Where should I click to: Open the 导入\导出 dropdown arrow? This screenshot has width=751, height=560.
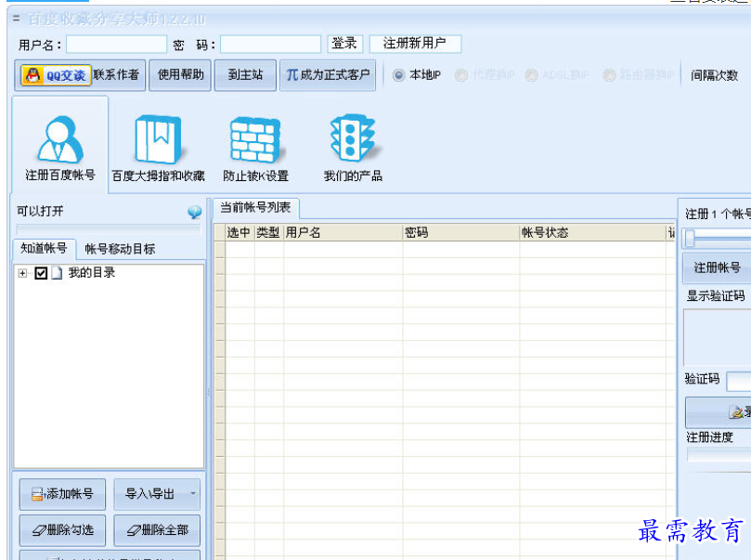coord(193,493)
